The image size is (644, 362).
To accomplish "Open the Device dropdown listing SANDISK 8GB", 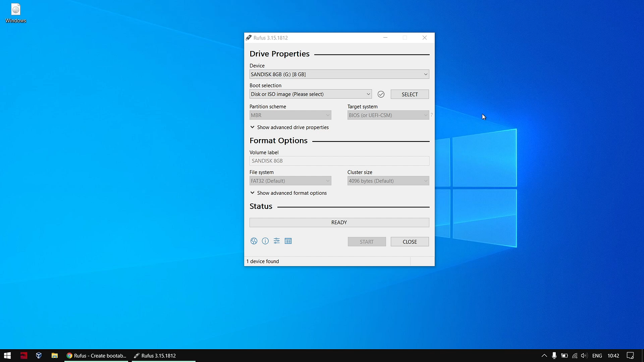I will (339, 74).
